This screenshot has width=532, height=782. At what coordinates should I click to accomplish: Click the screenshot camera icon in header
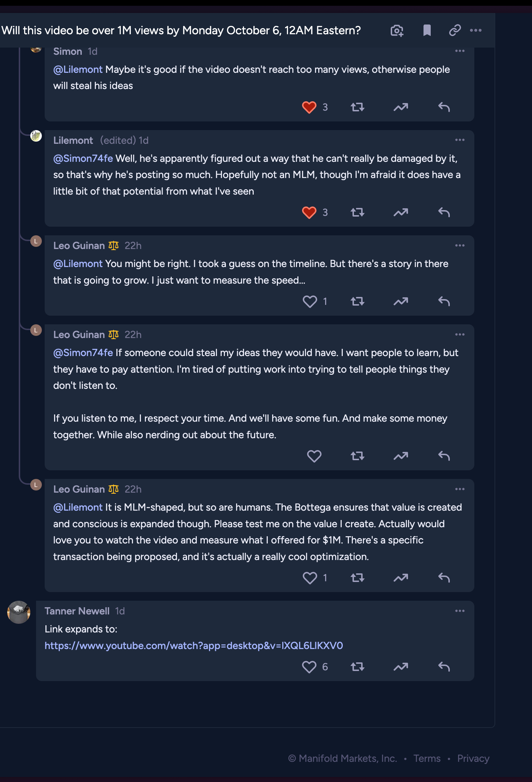(x=397, y=31)
